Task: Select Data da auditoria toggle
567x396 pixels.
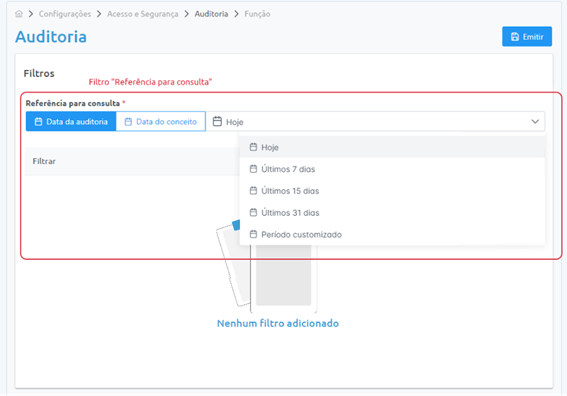Action: 71,122
